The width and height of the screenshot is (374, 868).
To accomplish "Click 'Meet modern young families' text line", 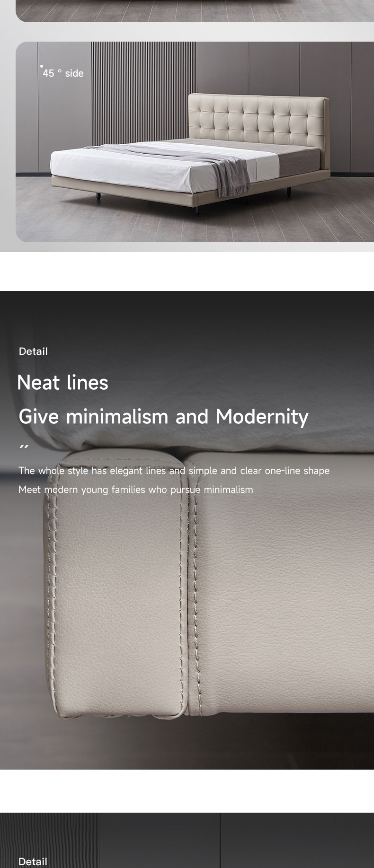I will click(x=135, y=490).
